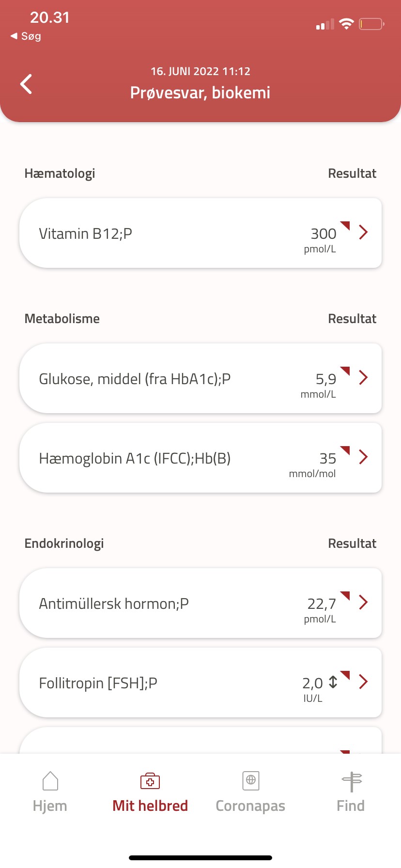Open the Coronapas passport icon
The height and width of the screenshot is (868, 401).
(x=250, y=781)
